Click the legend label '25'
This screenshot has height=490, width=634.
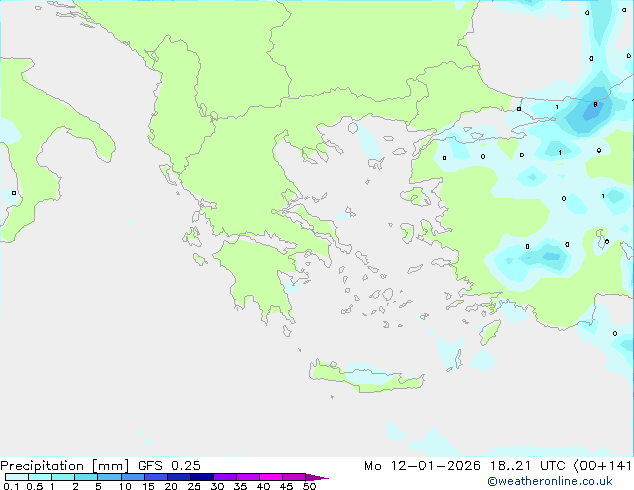(194, 486)
